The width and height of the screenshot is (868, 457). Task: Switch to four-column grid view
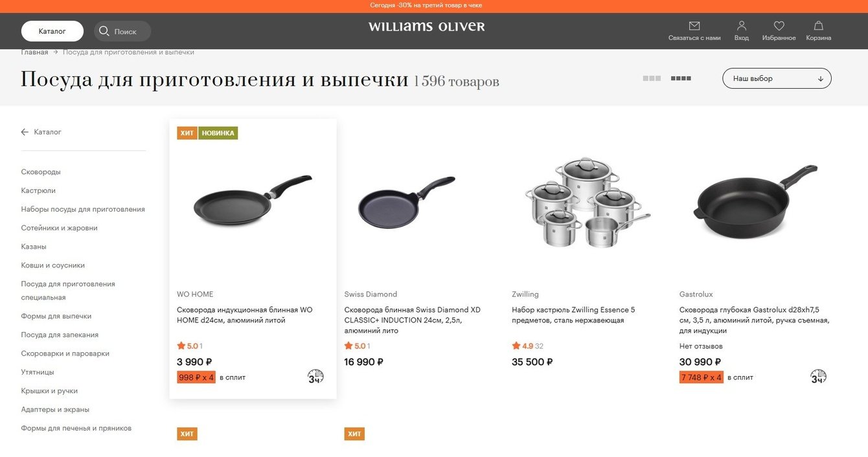pyautogui.click(x=681, y=78)
